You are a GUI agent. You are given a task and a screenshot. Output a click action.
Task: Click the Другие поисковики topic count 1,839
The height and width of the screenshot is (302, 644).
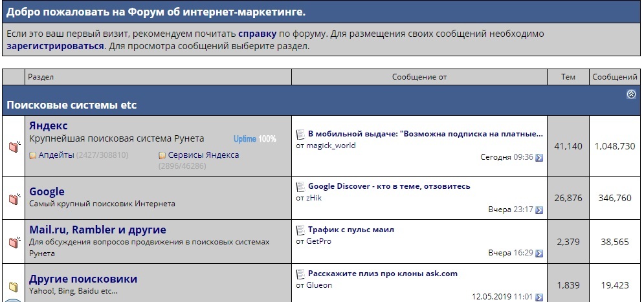[x=568, y=285]
